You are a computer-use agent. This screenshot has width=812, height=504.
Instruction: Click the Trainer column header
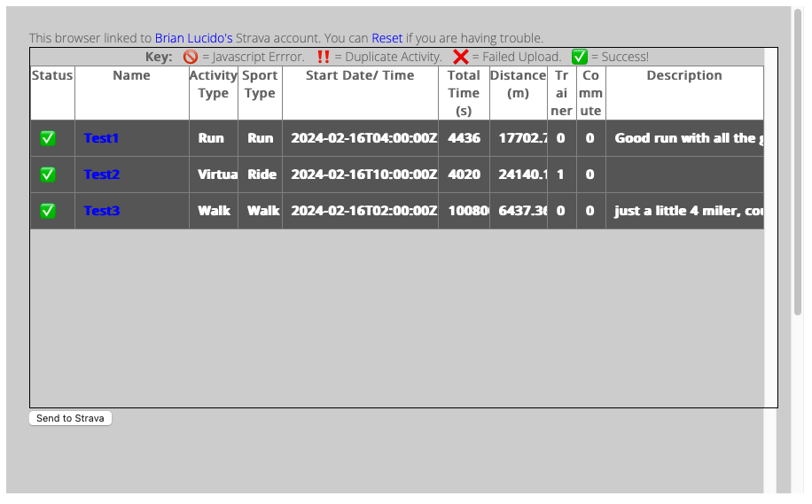(x=562, y=93)
